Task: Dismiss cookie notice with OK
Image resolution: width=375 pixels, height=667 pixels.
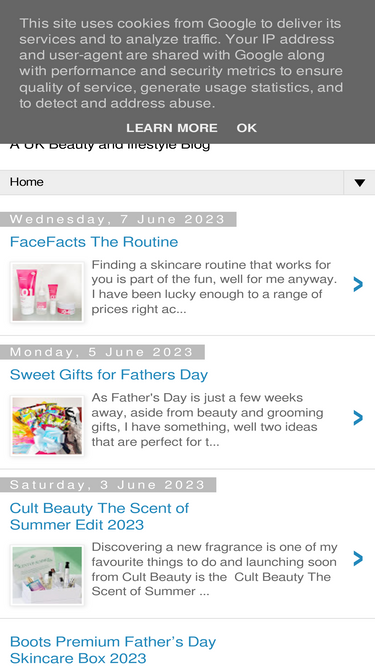Action: tap(247, 128)
